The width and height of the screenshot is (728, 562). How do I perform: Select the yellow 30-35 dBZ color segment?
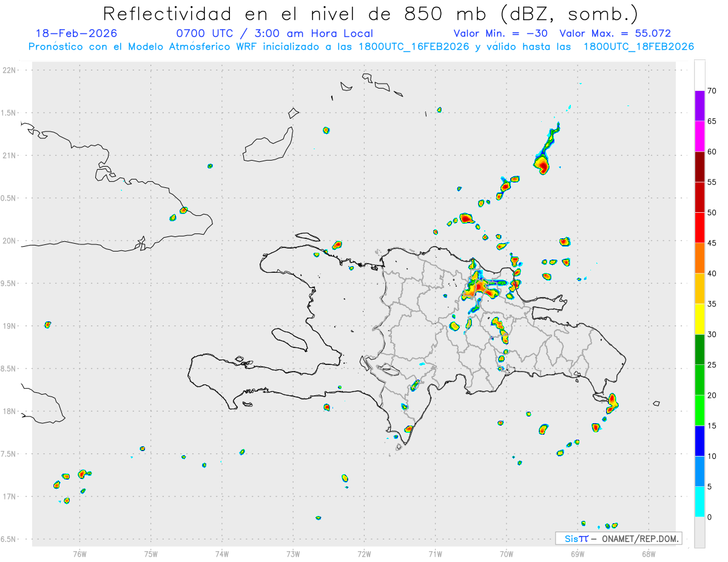[x=699, y=319]
